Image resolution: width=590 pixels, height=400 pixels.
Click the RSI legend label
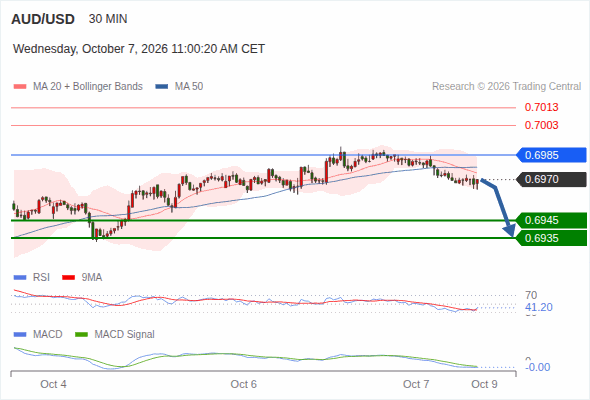(x=41, y=277)
